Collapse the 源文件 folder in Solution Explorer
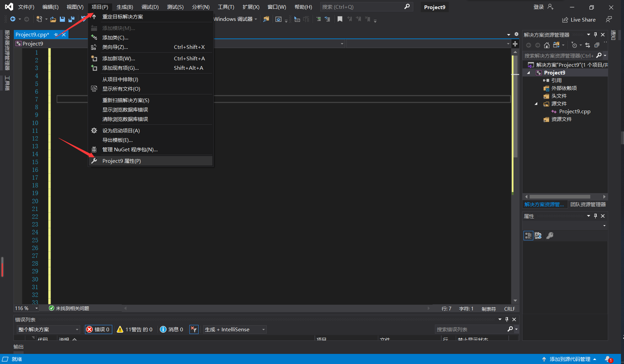Viewport: 624px width, 364px height. pyautogui.click(x=536, y=104)
